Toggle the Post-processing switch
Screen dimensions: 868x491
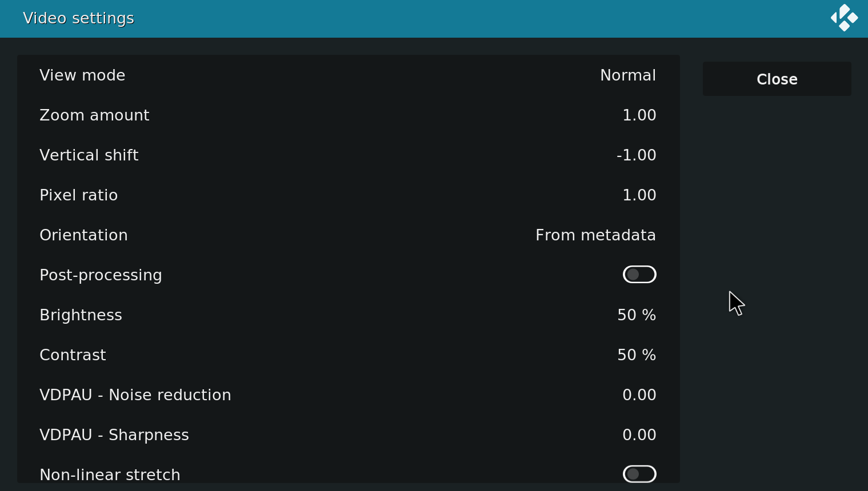(639, 275)
